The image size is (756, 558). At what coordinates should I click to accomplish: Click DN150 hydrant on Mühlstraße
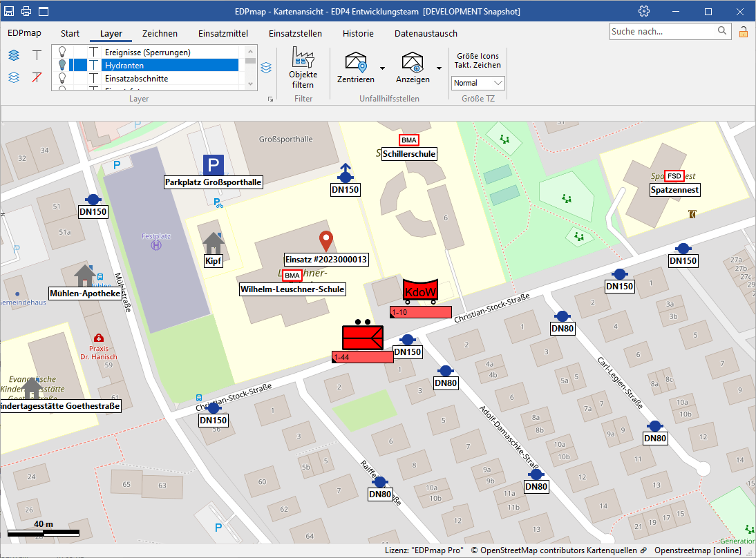point(93,200)
